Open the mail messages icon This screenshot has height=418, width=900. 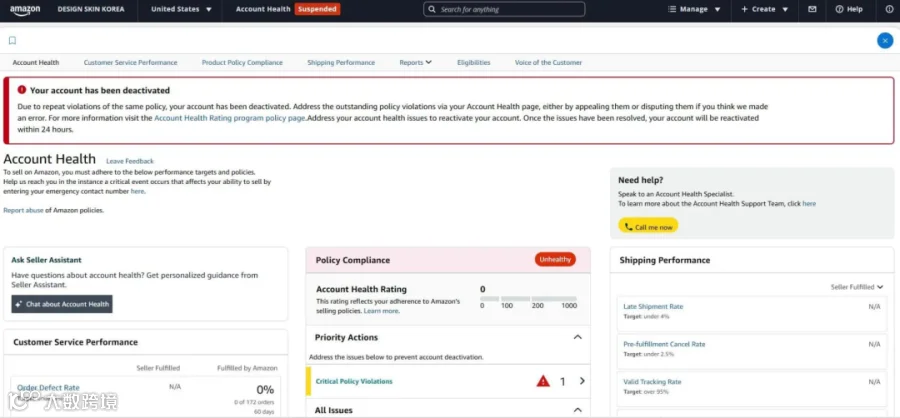812,9
